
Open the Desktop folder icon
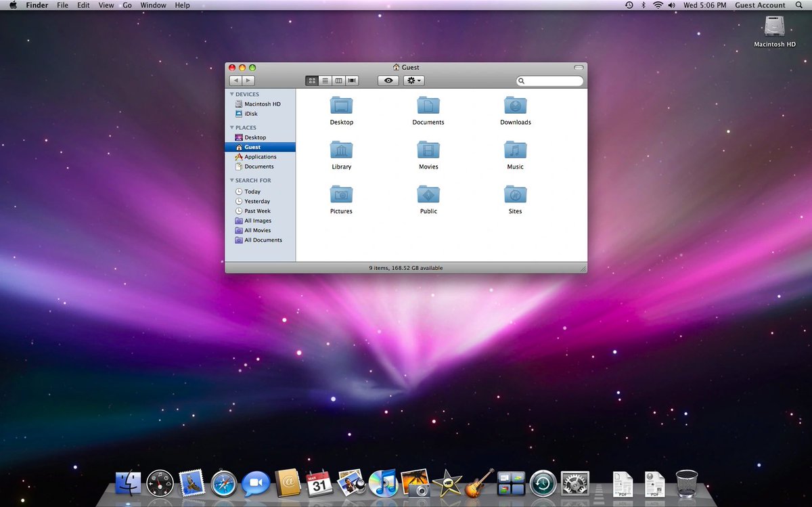pyautogui.click(x=341, y=106)
